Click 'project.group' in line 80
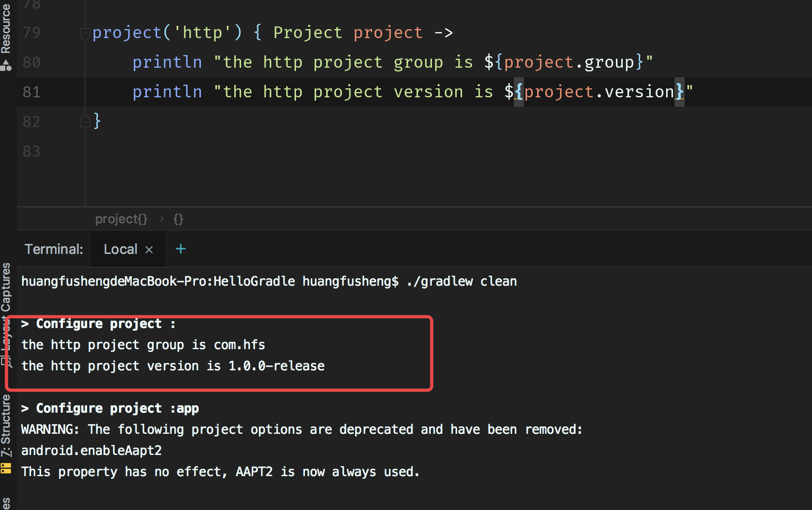The width and height of the screenshot is (812, 510). [569, 62]
